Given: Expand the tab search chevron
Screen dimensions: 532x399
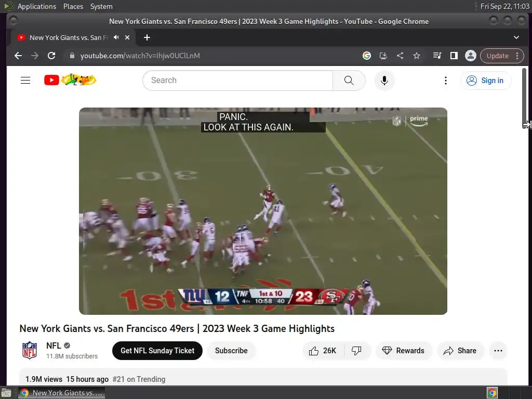Looking at the screenshot, I should (x=516, y=37).
